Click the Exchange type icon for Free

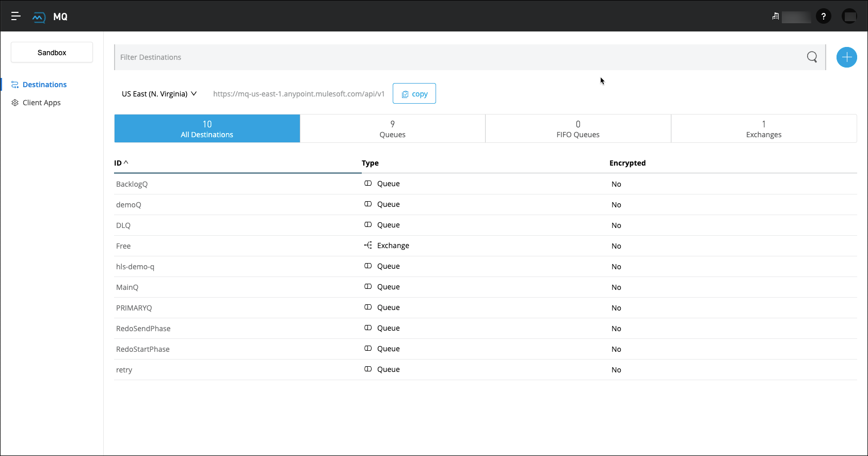(368, 246)
